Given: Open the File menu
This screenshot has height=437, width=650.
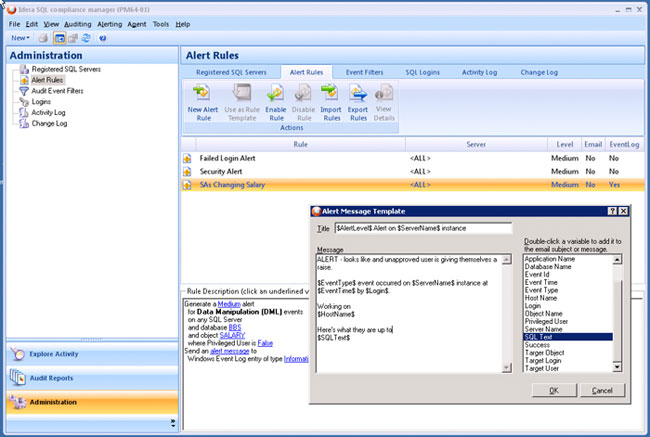Looking at the screenshot, I should (x=15, y=24).
